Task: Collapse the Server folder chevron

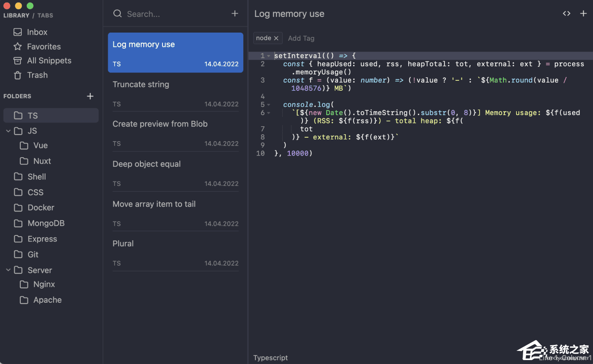Action: coord(8,270)
